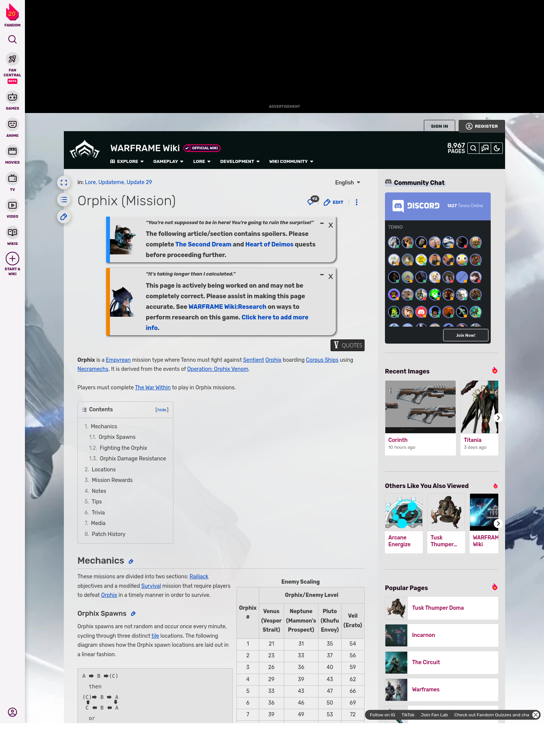
Task: Open the 92 comments icon
Action: pos(313,201)
